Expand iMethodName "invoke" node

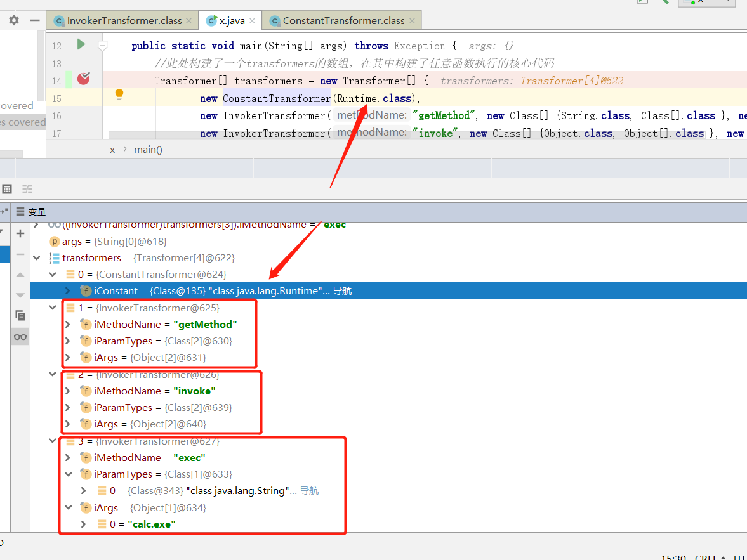coord(68,391)
